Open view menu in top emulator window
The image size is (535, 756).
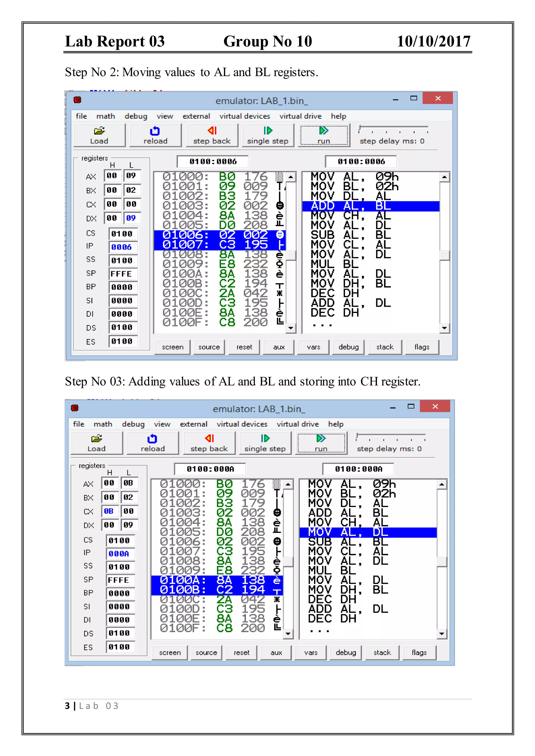click(165, 116)
